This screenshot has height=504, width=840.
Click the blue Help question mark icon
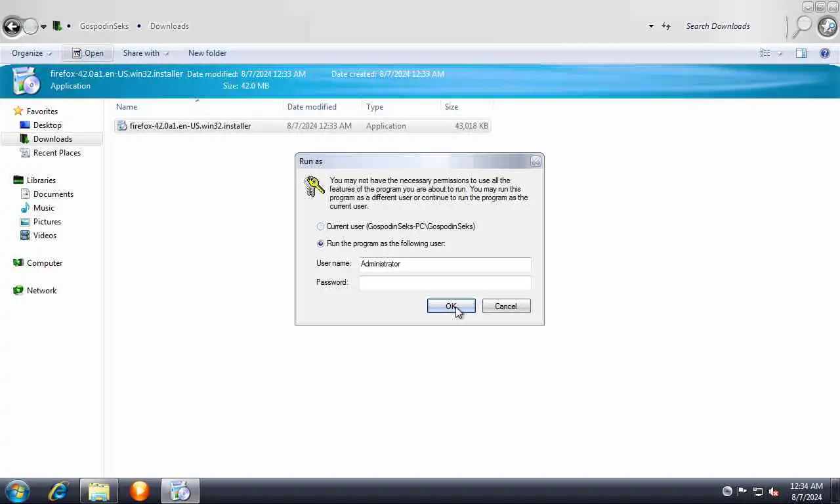[826, 53]
